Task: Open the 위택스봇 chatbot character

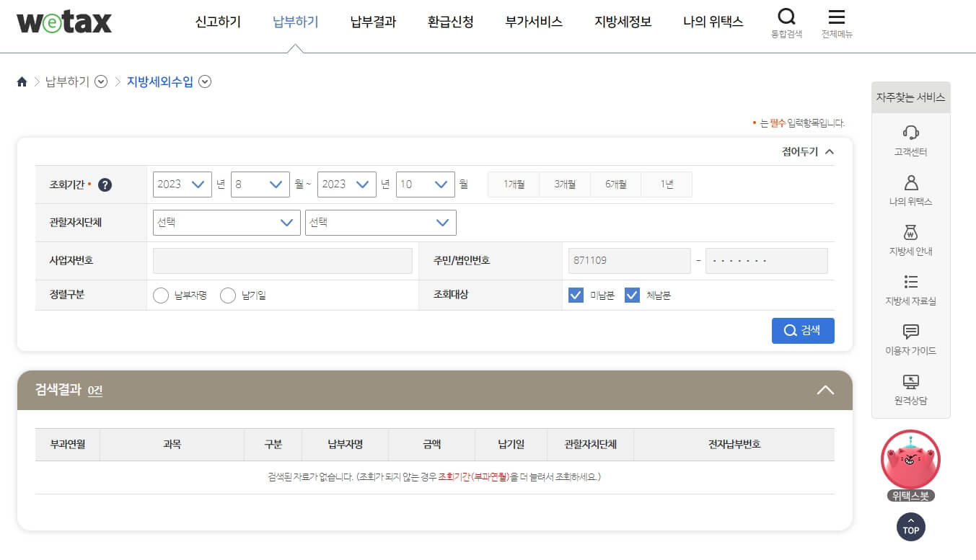Action: tap(910, 460)
